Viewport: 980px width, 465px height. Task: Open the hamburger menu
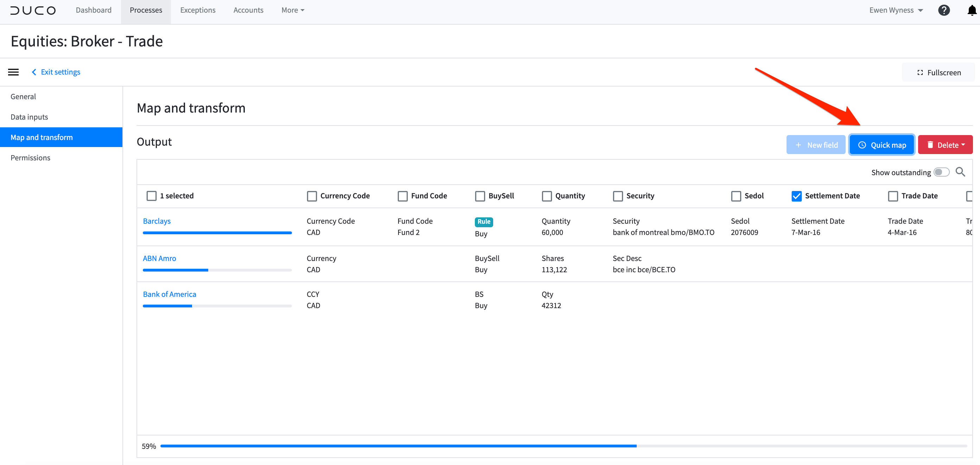coord(13,72)
